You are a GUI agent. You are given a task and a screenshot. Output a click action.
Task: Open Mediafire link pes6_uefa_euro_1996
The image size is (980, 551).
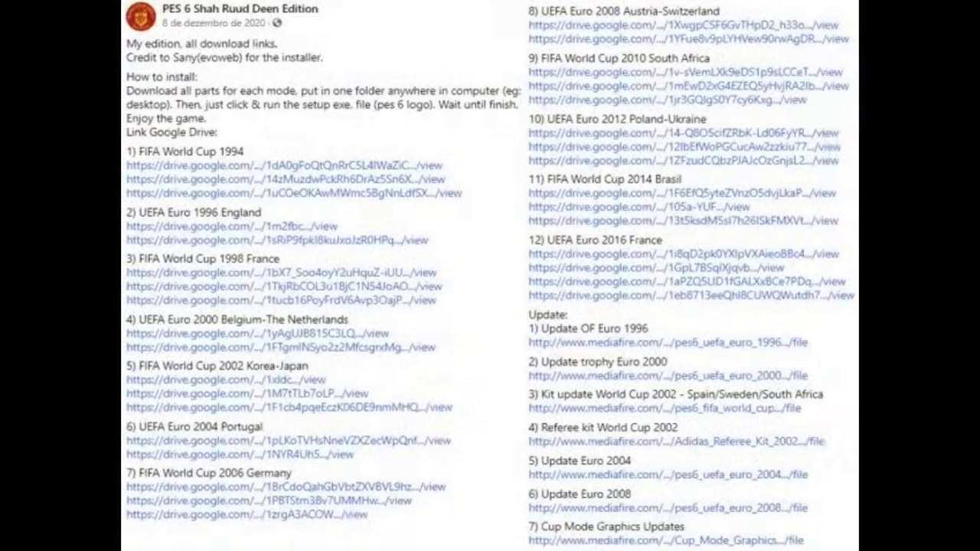(x=668, y=342)
